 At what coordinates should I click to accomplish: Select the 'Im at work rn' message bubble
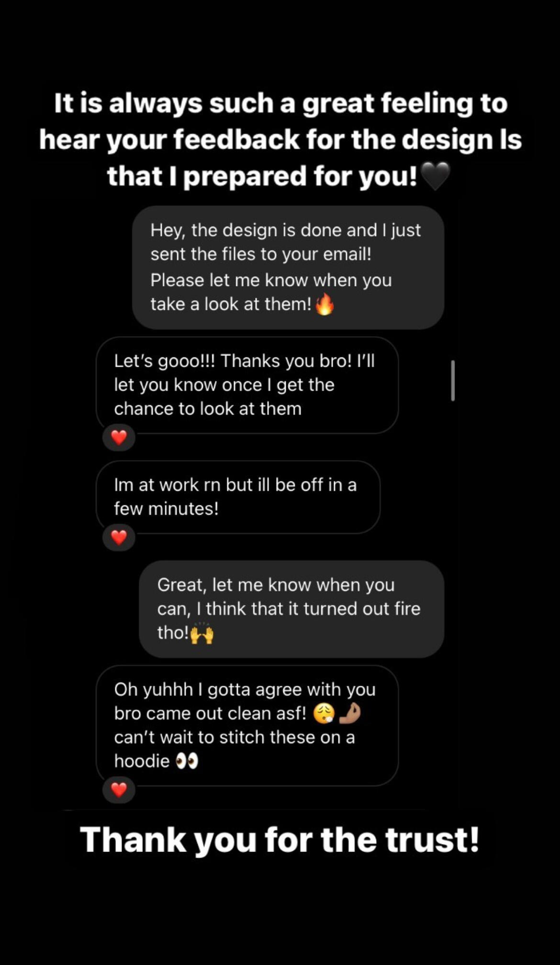238,497
